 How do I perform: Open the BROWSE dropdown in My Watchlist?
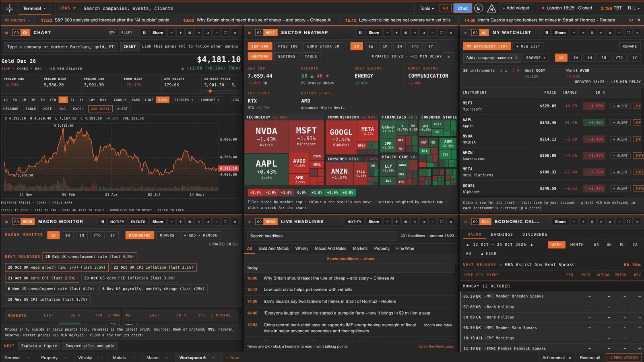(x=535, y=58)
